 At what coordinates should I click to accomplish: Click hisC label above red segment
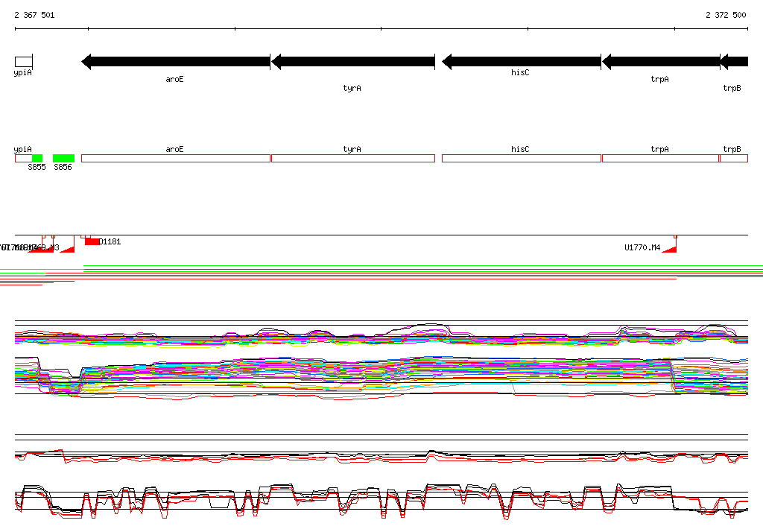[520, 150]
